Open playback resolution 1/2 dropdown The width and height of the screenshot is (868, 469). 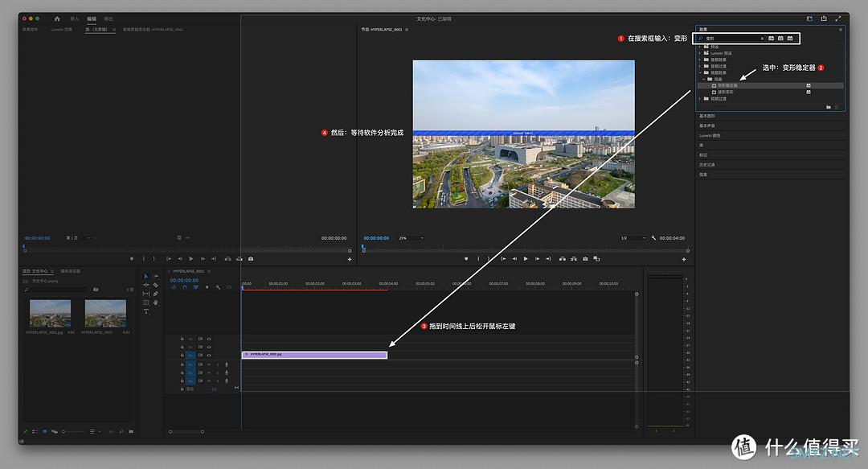pyautogui.click(x=633, y=238)
